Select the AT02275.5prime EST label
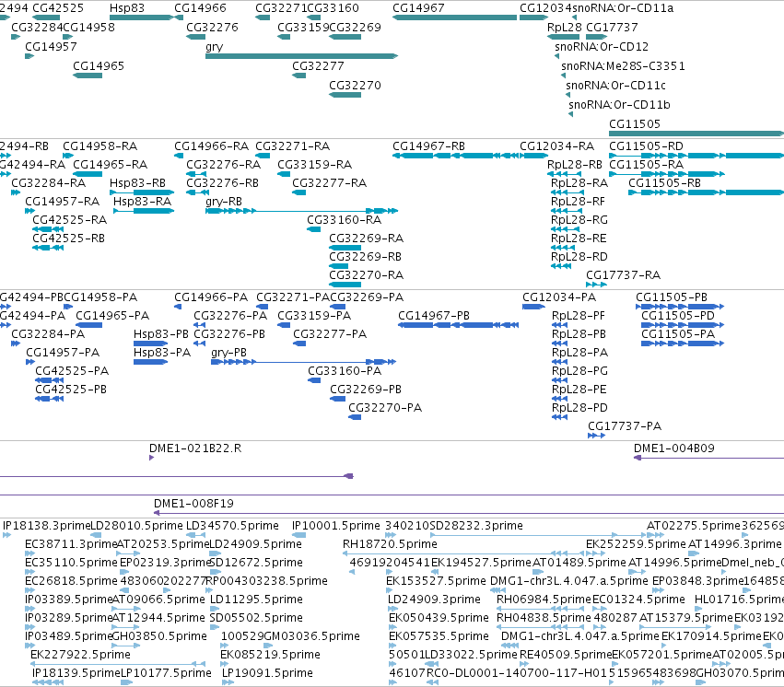The image size is (784, 687). [693, 526]
